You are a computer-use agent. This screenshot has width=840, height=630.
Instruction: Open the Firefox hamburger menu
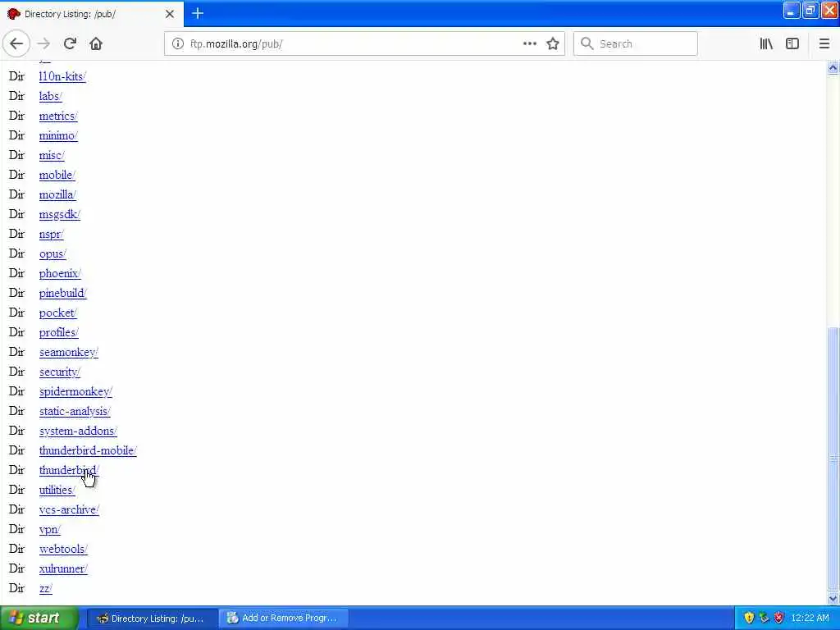pos(824,44)
